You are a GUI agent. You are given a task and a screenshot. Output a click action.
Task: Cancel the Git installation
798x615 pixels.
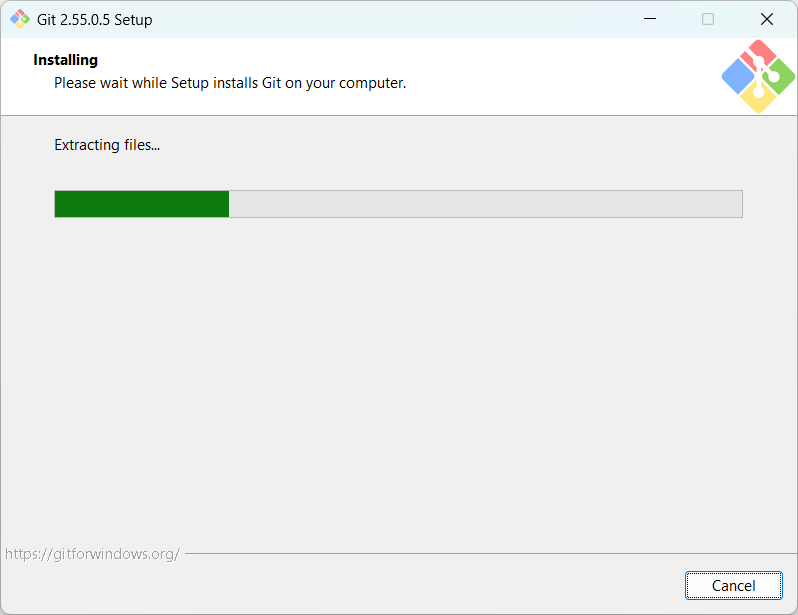point(733,585)
